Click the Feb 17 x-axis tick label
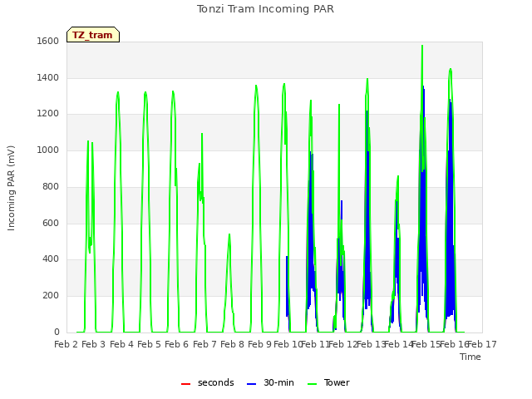532x399 pixels. [482, 344]
